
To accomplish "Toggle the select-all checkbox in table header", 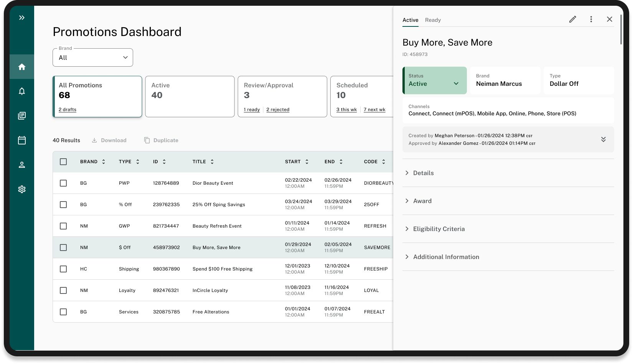I will click(x=63, y=162).
